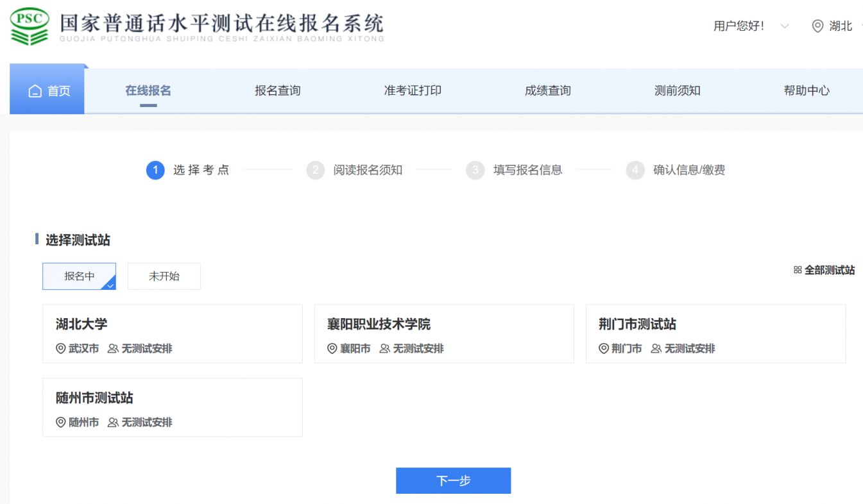Click the grid icon beside 全部测试站
Screen dimensions: 863x504
click(x=798, y=271)
